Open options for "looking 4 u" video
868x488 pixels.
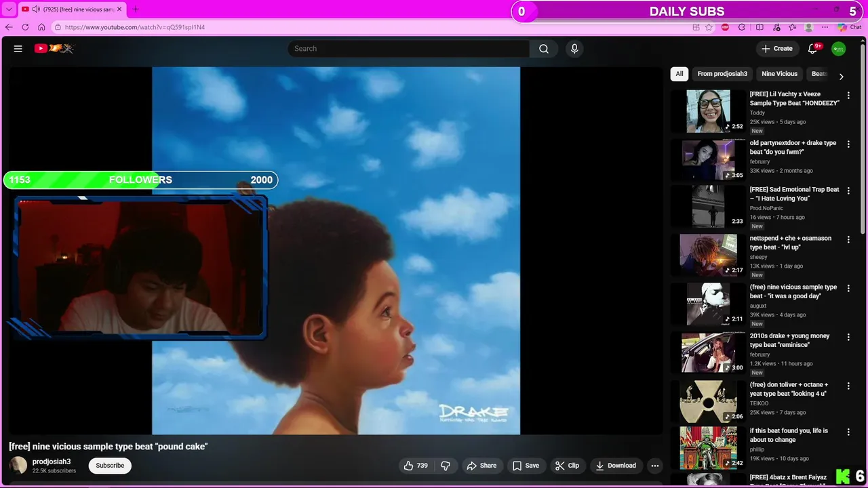(848, 386)
